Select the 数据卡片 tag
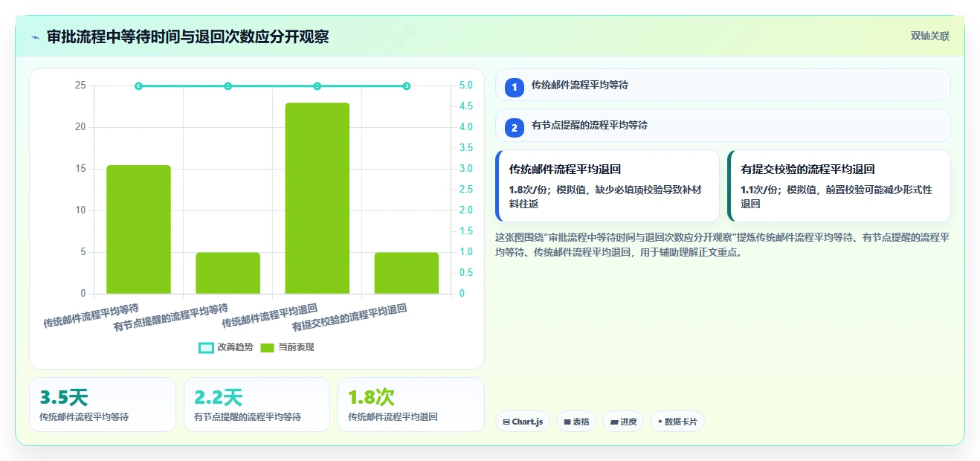The height and width of the screenshot is (461, 980). [677, 422]
